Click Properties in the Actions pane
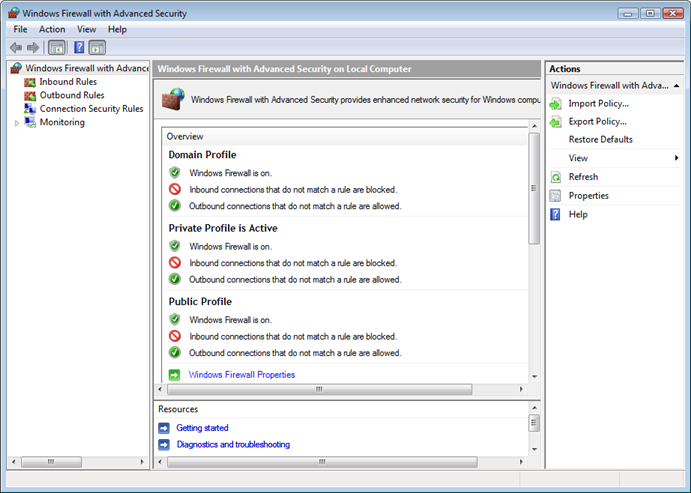 pyautogui.click(x=588, y=196)
